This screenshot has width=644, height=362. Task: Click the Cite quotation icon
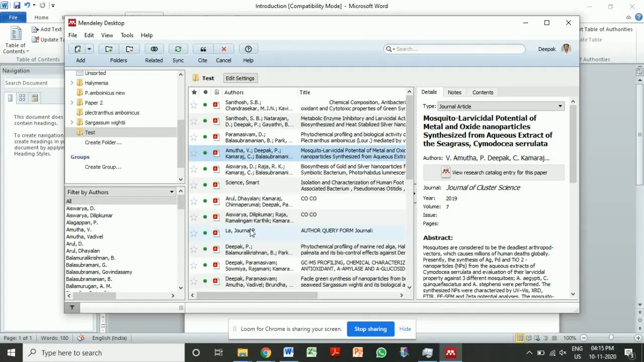point(203,49)
